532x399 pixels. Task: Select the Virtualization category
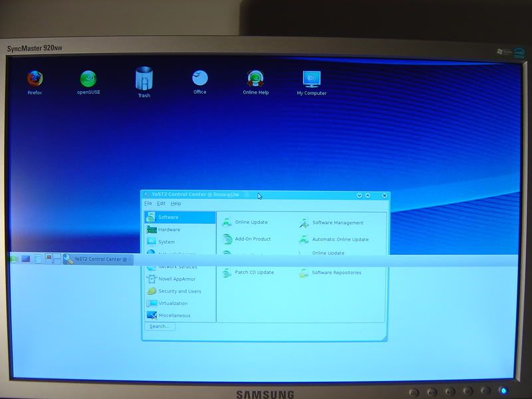pos(180,303)
